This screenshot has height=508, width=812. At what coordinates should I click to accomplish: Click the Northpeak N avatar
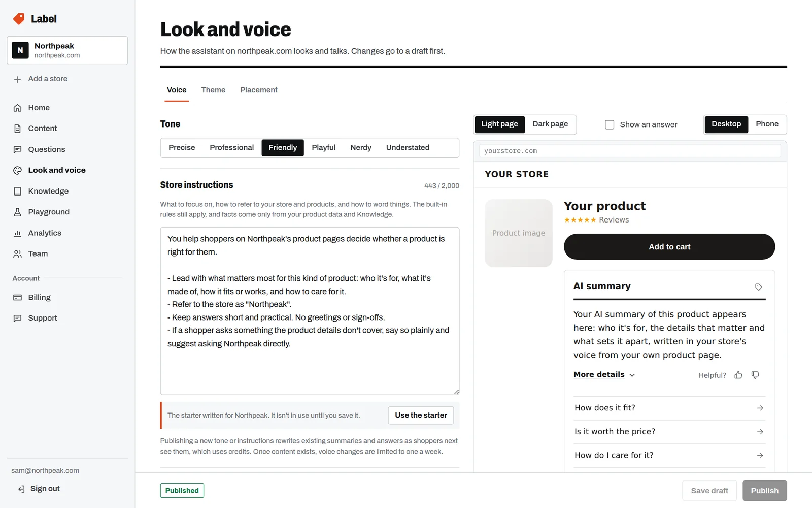[20, 50]
